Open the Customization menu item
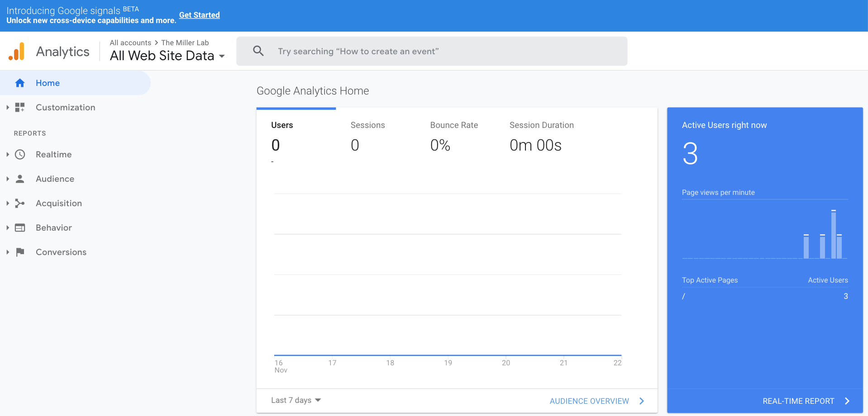The image size is (868, 416). click(65, 107)
